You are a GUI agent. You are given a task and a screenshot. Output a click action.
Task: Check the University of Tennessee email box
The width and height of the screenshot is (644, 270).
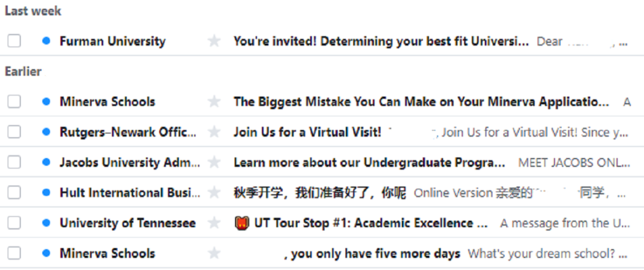[14, 224]
